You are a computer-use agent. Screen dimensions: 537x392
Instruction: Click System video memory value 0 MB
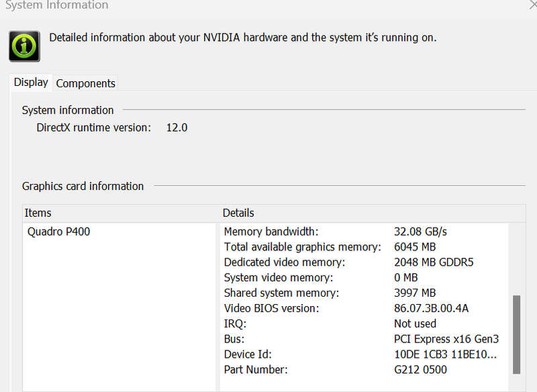406,278
